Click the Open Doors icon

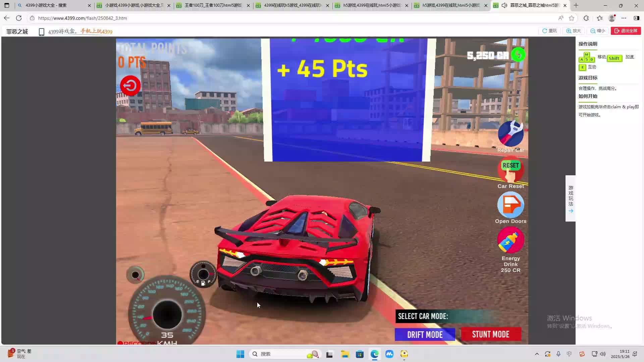[x=511, y=205]
